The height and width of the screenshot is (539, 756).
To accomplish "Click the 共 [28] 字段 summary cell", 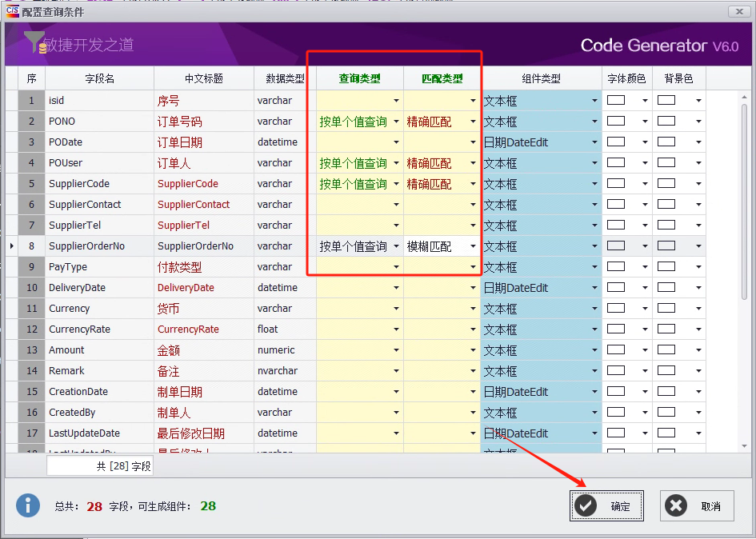I will [x=100, y=465].
